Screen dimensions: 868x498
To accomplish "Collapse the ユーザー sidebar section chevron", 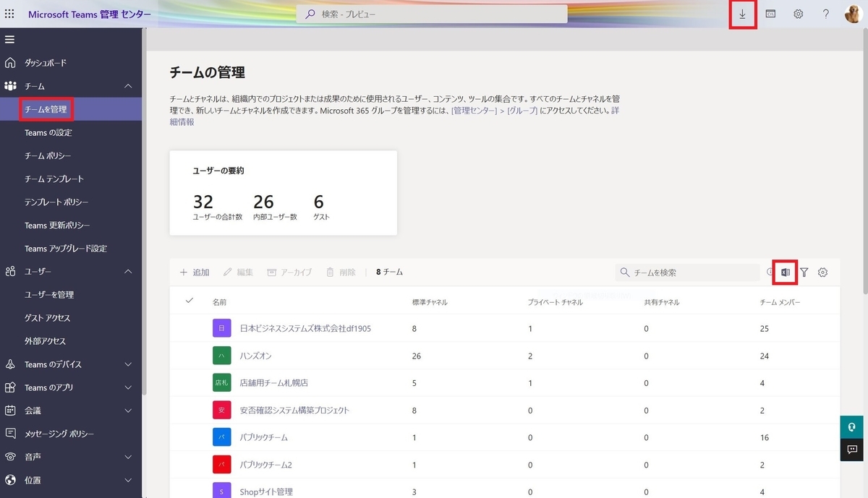I will click(x=128, y=271).
